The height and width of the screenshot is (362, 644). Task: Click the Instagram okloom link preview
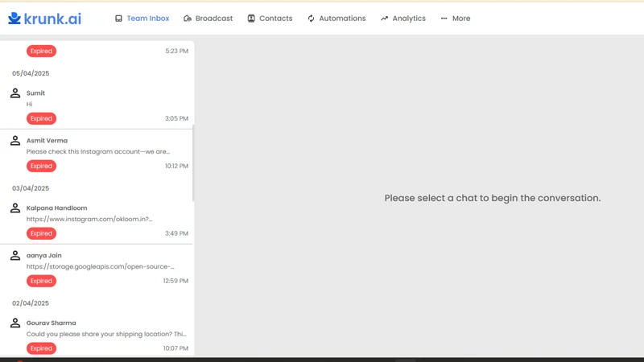89,219
